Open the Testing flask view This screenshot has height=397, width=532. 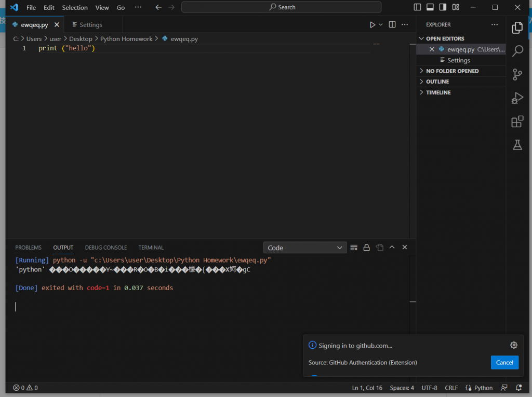[517, 145]
